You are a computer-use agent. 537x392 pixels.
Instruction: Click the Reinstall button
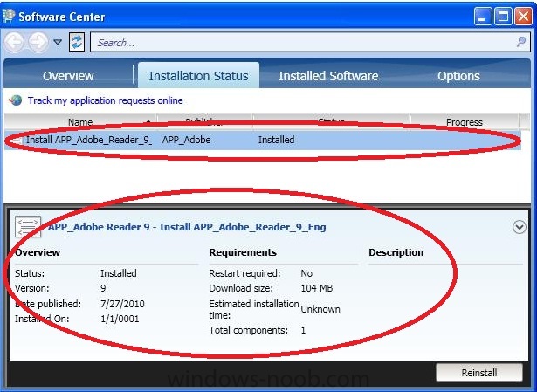pyautogui.click(x=478, y=372)
